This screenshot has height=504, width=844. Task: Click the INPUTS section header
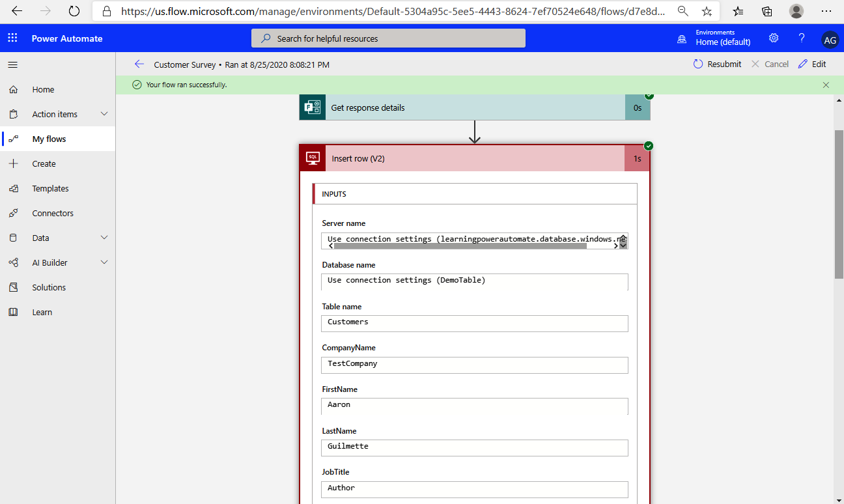click(475, 194)
